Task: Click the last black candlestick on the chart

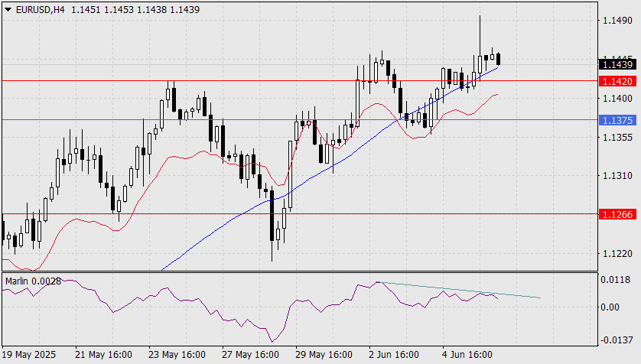Action: coord(498,59)
